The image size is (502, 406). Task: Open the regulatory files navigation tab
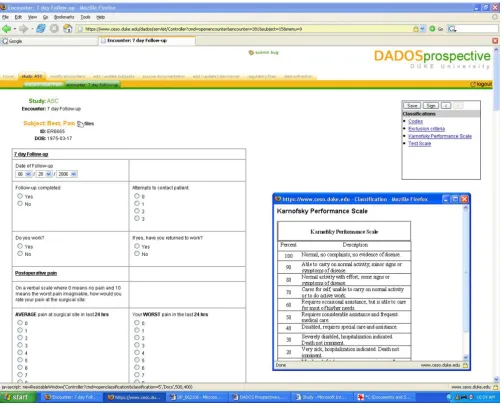point(261,76)
